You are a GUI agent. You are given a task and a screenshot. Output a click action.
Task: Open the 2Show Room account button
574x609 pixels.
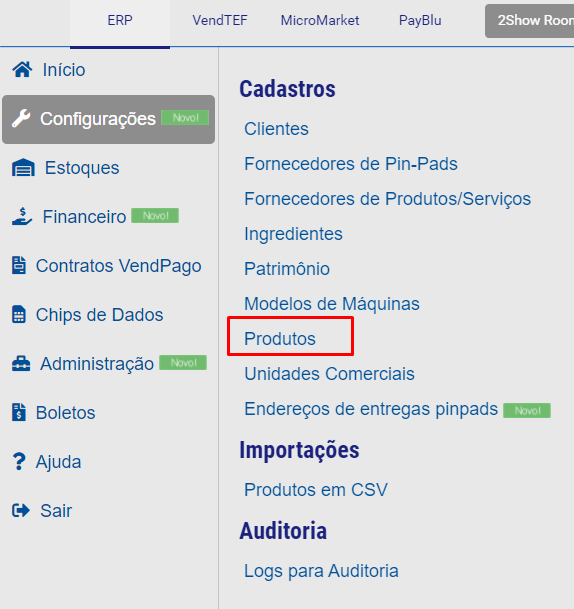[529, 21]
